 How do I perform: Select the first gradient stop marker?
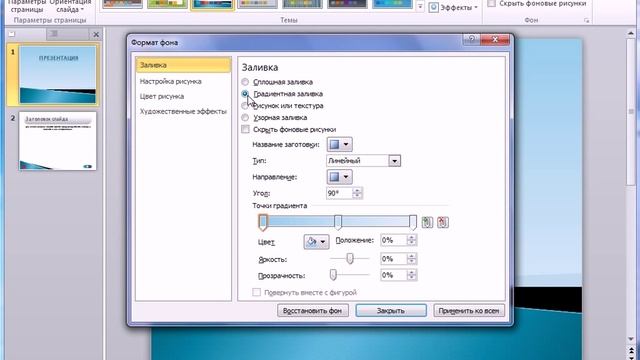tap(263, 222)
